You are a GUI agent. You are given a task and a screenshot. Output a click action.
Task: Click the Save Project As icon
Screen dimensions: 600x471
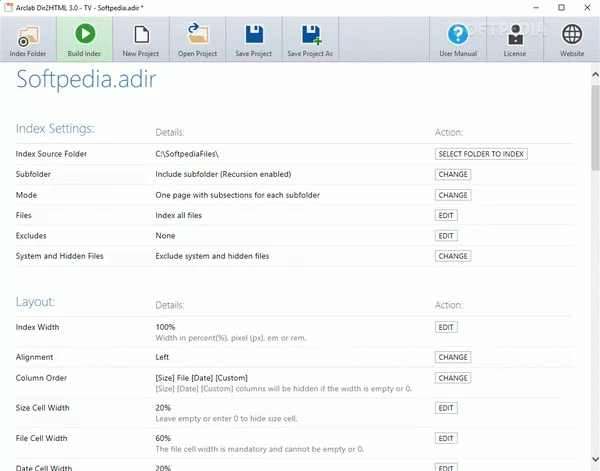tap(311, 38)
